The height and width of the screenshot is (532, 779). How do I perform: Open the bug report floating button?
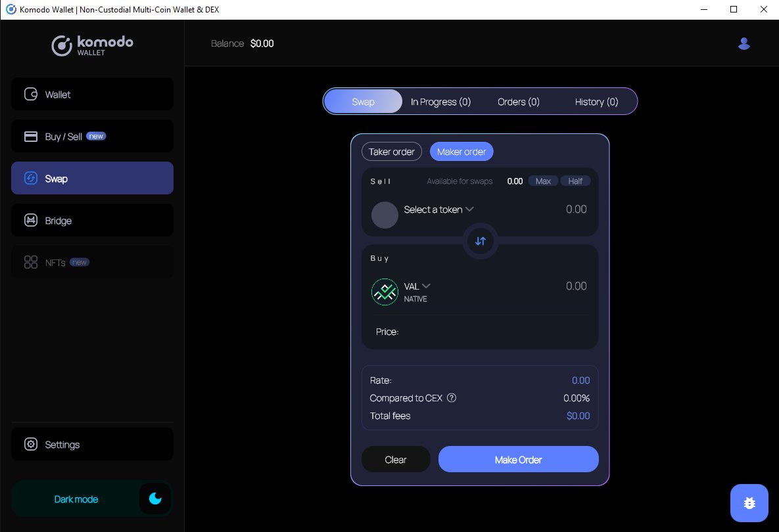(x=749, y=502)
